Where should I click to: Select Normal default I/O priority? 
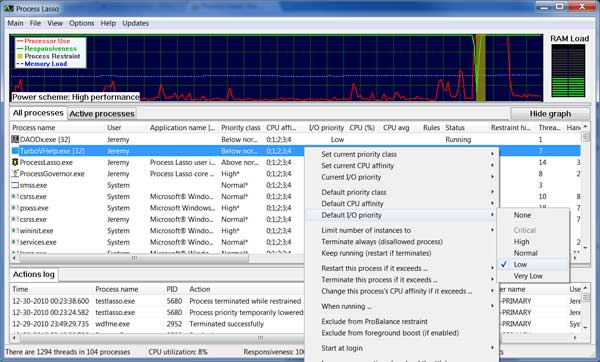pos(533,253)
